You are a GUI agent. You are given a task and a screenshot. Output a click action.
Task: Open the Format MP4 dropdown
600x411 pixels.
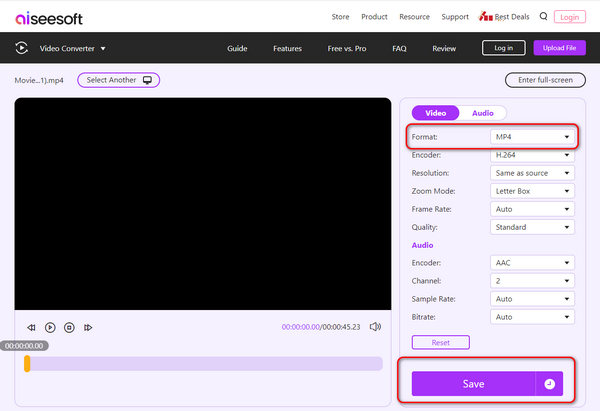pos(532,136)
